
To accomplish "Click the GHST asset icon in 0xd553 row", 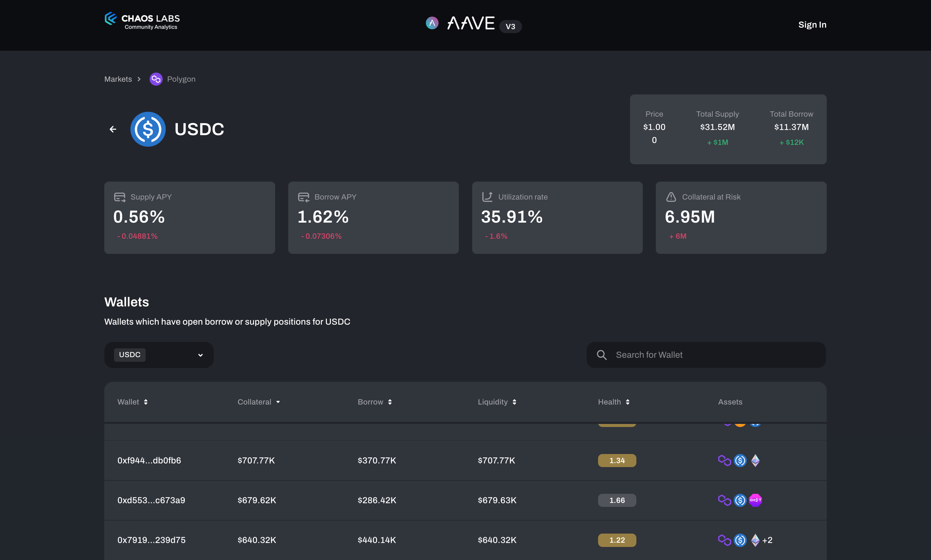I will point(755,500).
